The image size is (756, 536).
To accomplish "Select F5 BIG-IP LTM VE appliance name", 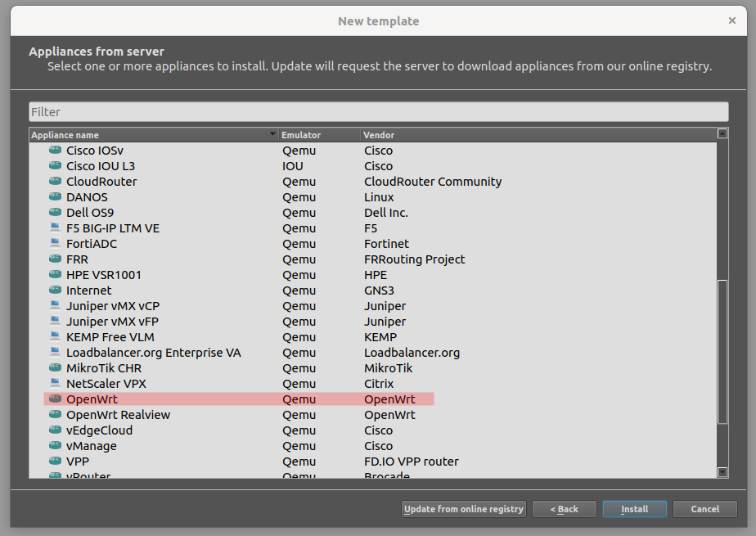I will pos(113,228).
